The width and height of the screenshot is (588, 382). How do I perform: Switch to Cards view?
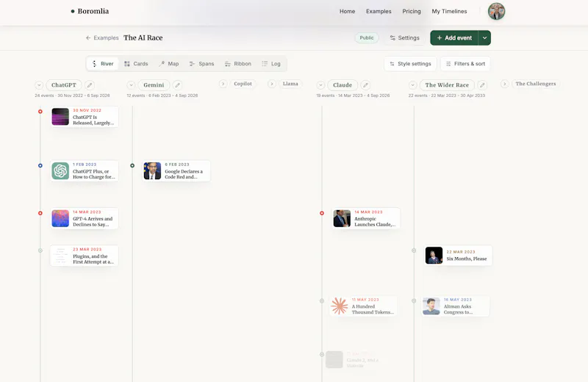coord(136,64)
